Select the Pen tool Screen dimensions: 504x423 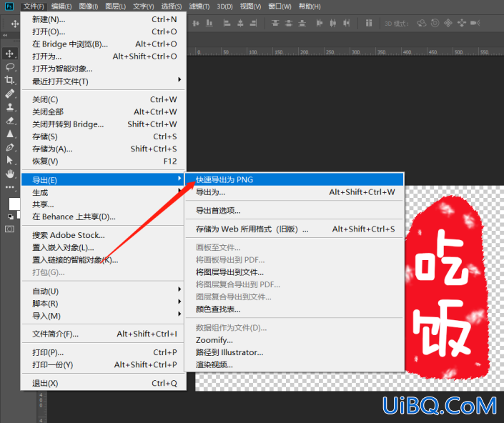tap(10, 147)
